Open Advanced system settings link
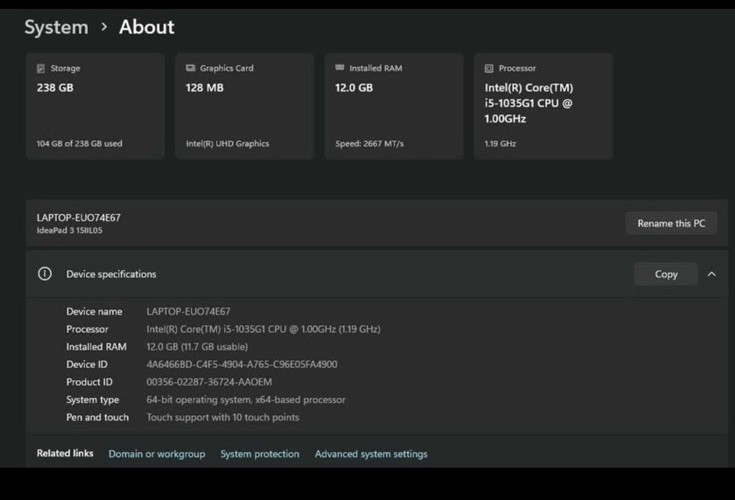Screen dimensions: 735x500 pos(371,454)
